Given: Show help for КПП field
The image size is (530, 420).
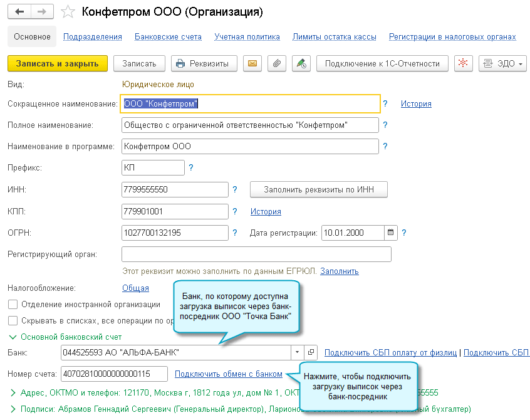Looking at the screenshot, I should [235, 211].
